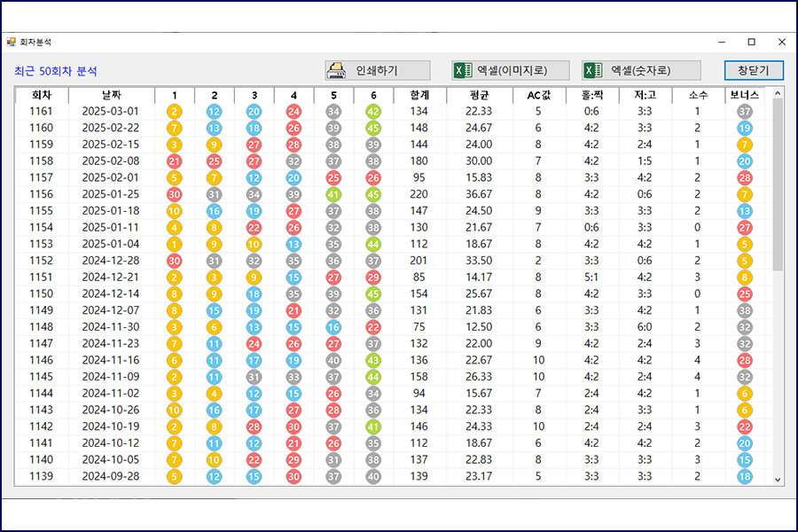Click average value 30.00 in row 1158
This screenshot has height=532, width=798.
tap(479, 161)
